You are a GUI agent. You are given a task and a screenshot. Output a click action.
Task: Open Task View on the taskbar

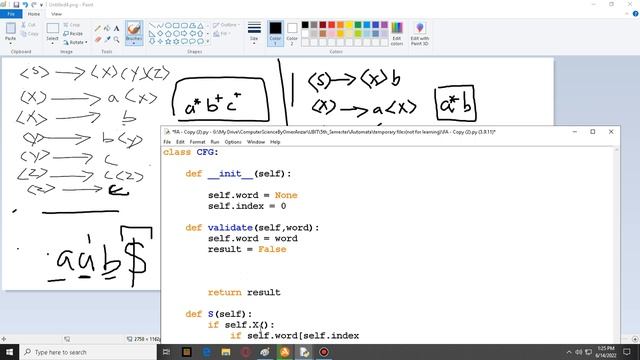pos(166,352)
